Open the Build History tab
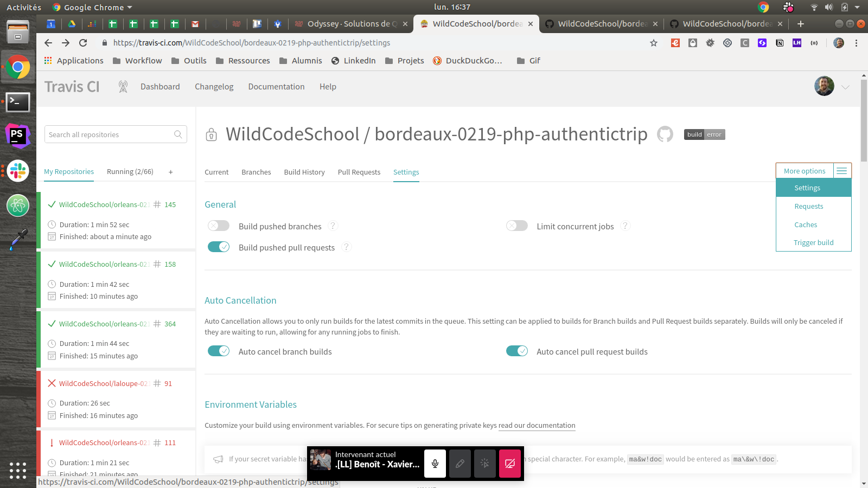This screenshot has width=868, height=488. (x=304, y=172)
